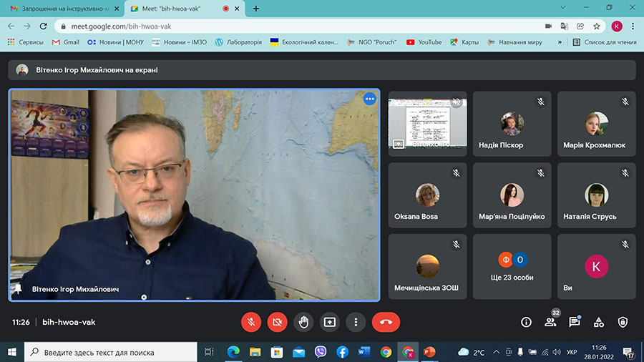Close the Meet bih-hwoa-vak tab
Screen dimensions: 644x362
pos(237,9)
